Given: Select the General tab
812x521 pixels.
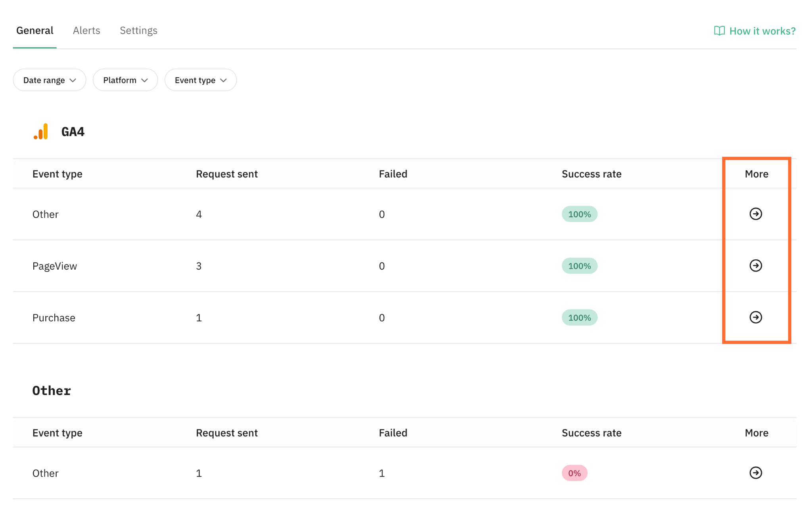Looking at the screenshot, I should tap(35, 31).
